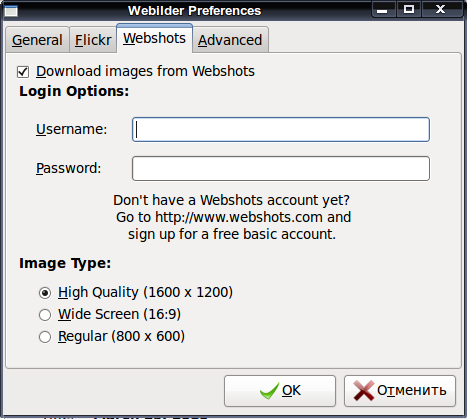Maximize the Webilder Preferences window
Screen dimensions: 467x419
409,10
